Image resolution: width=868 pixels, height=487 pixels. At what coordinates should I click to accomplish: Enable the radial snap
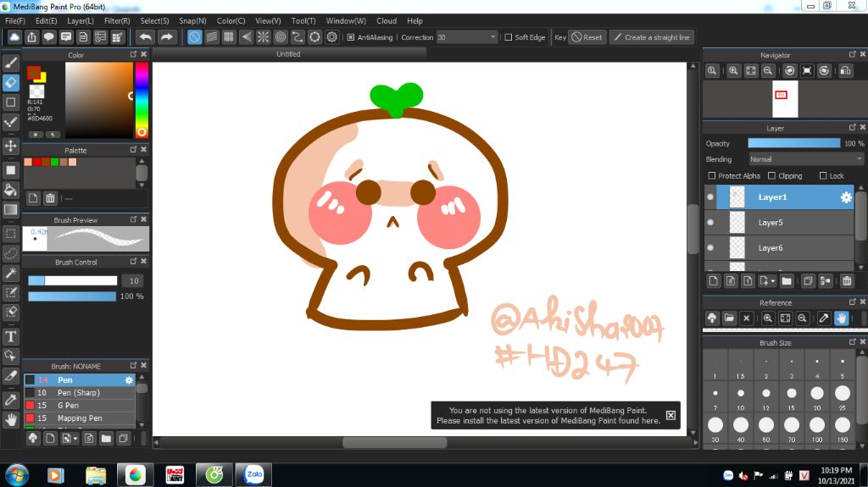coord(263,37)
